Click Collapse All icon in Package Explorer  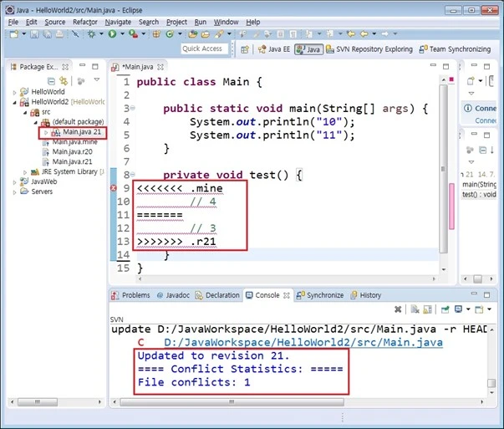pos(51,81)
